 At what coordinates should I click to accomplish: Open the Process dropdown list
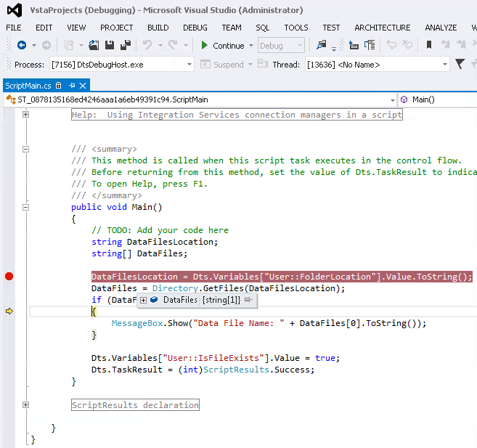(189, 64)
